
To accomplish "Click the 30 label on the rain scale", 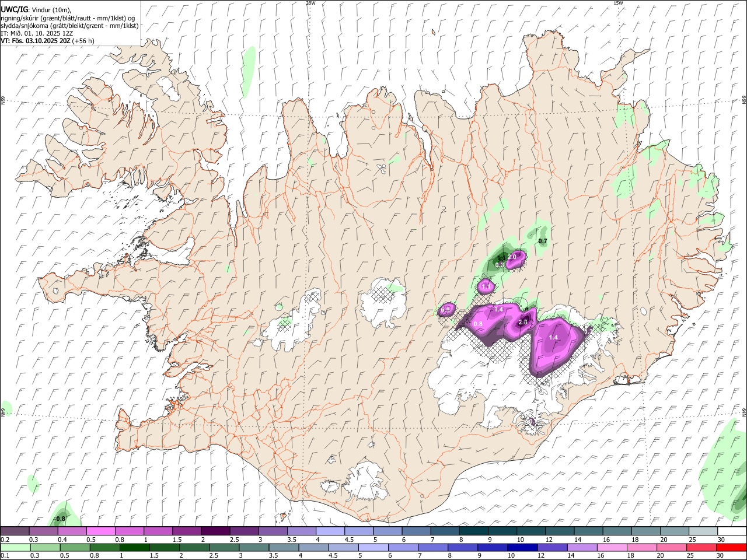I will coord(721,555).
